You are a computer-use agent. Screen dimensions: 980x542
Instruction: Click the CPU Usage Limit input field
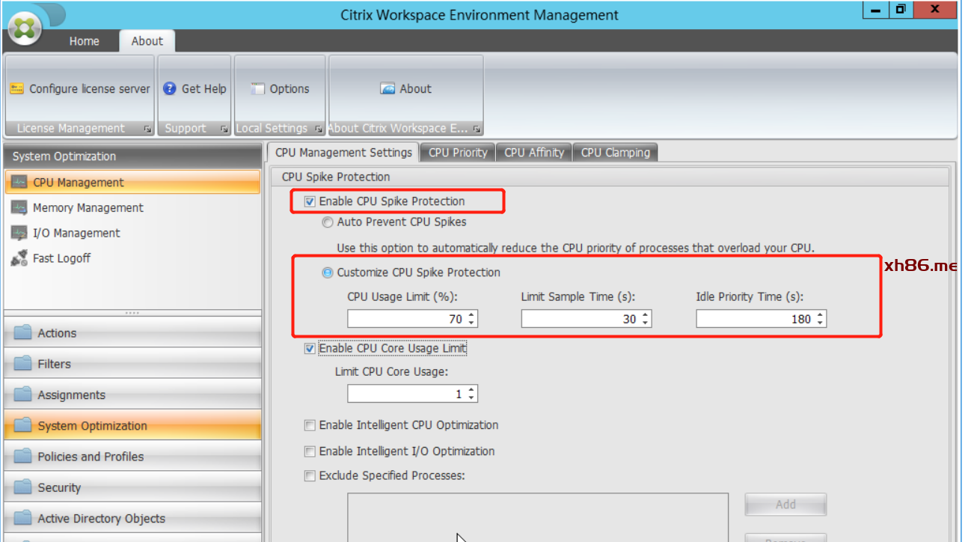(x=406, y=320)
